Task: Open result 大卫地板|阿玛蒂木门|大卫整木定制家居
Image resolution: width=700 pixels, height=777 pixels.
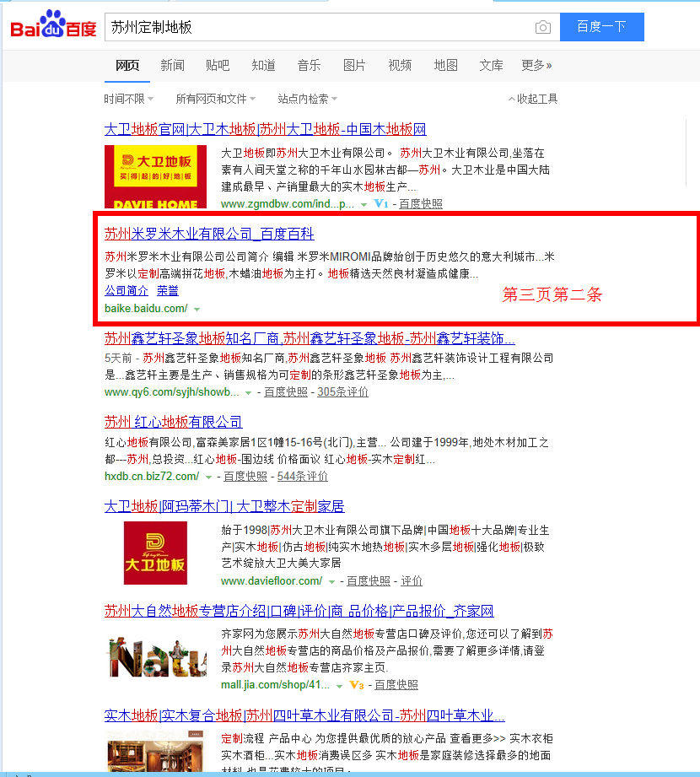Action: point(224,506)
